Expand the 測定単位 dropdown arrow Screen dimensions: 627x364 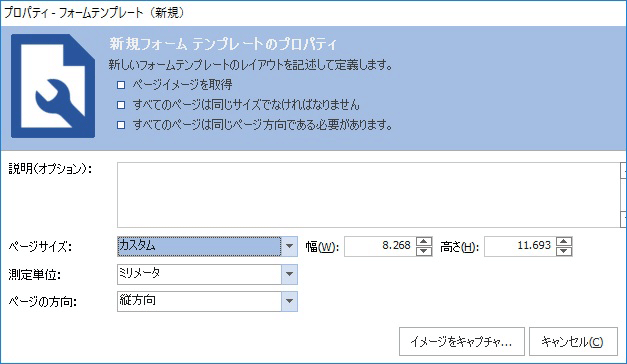[x=290, y=274]
